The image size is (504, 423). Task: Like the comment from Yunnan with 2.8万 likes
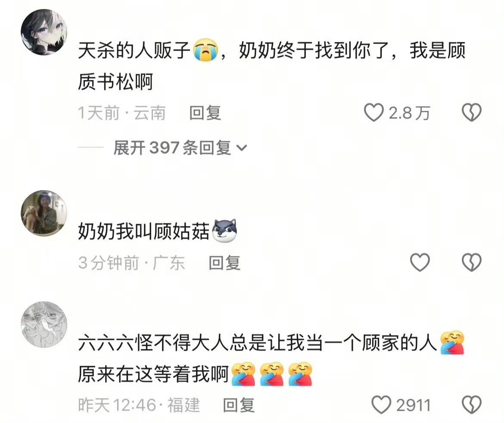click(x=374, y=113)
